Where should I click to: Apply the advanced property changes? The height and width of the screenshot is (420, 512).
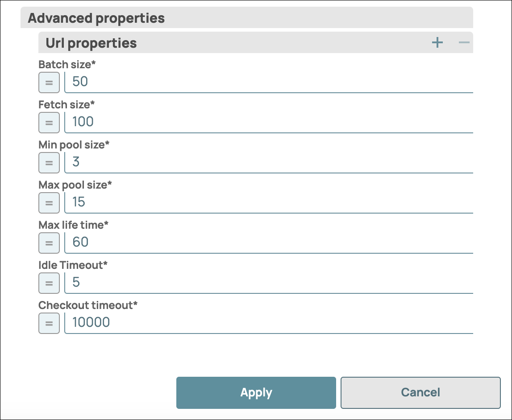[256, 392]
